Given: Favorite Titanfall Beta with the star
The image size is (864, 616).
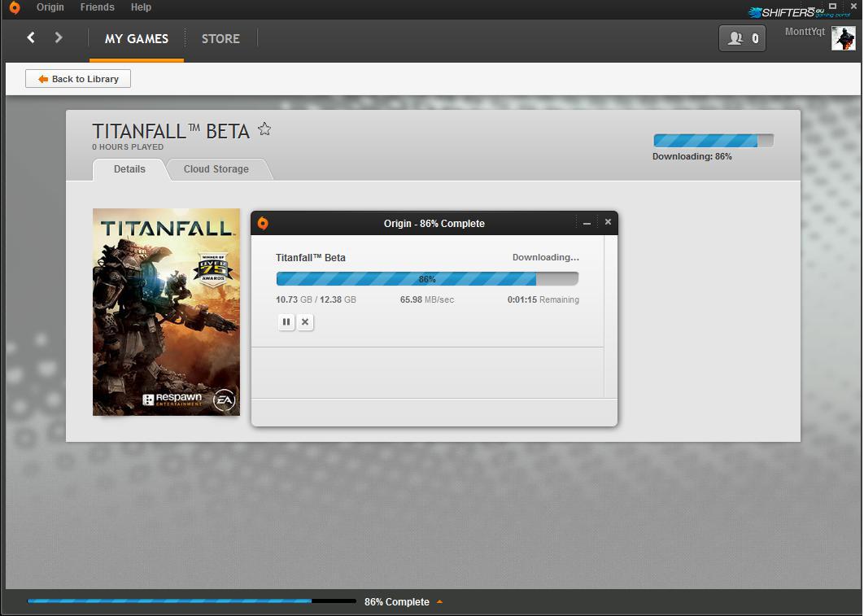Looking at the screenshot, I should click(264, 129).
